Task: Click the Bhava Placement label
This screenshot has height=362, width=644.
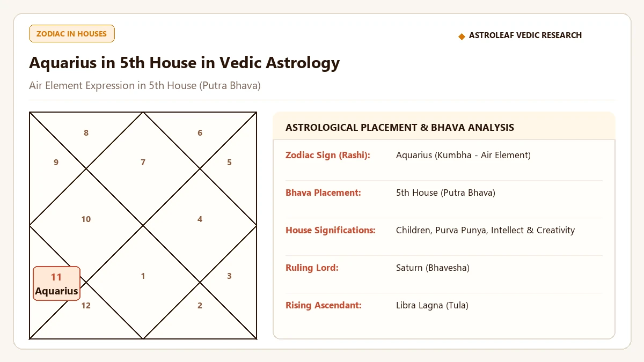Action: (323, 193)
